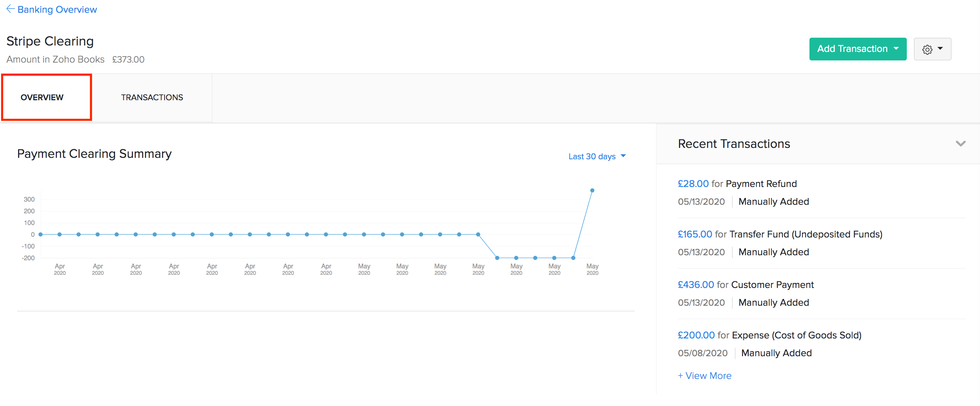This screenshot has width=980, height=406.
Task: Click the highest data point on chart
Action: (x=592, y=190)
